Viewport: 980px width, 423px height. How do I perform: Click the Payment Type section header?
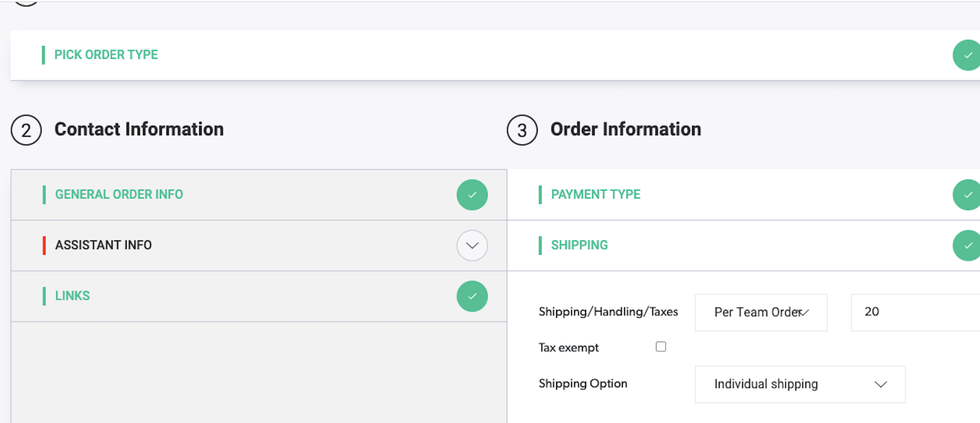click(x=595, y=195)
